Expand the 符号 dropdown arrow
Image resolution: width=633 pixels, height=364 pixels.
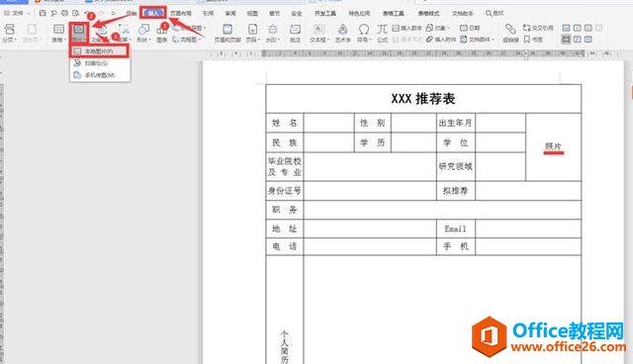point(370,40)
